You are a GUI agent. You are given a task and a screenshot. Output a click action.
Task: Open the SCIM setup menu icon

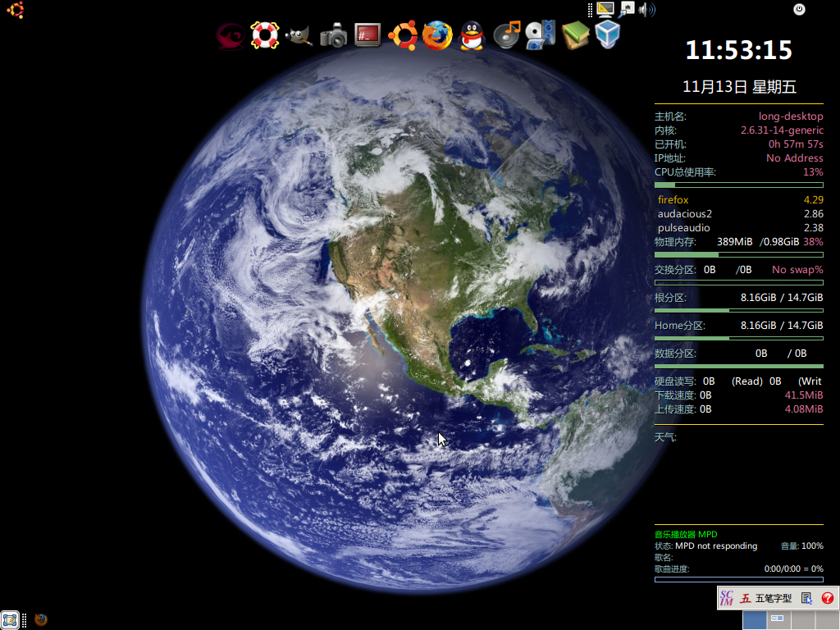pos(806,598)
